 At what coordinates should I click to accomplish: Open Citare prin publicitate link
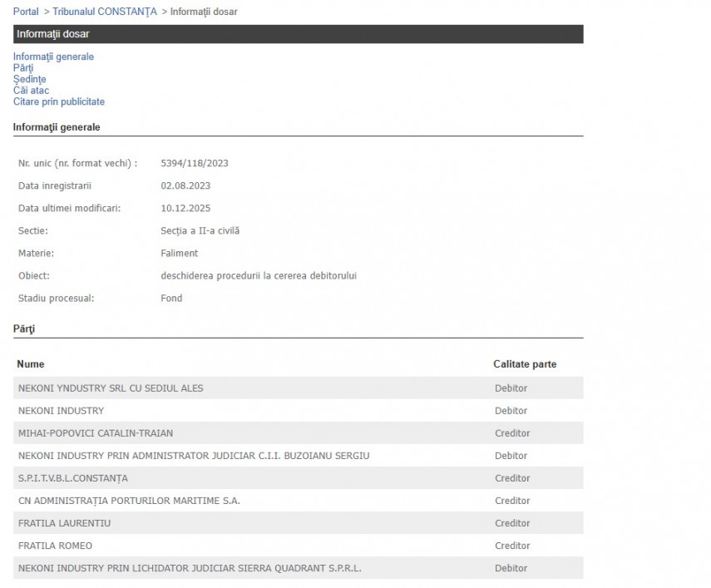tap(58, 101)
